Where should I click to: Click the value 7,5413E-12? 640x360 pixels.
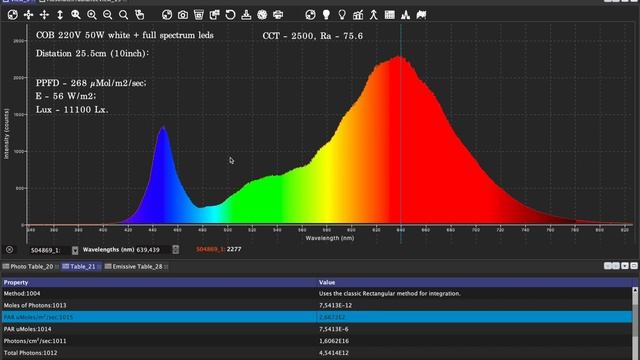pyautogui.click(x=335, y=305)
